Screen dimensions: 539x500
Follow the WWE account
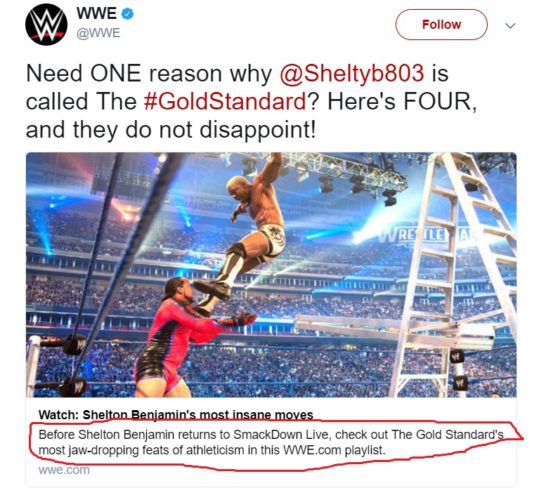pyautogui.click(x=441, y=25)
